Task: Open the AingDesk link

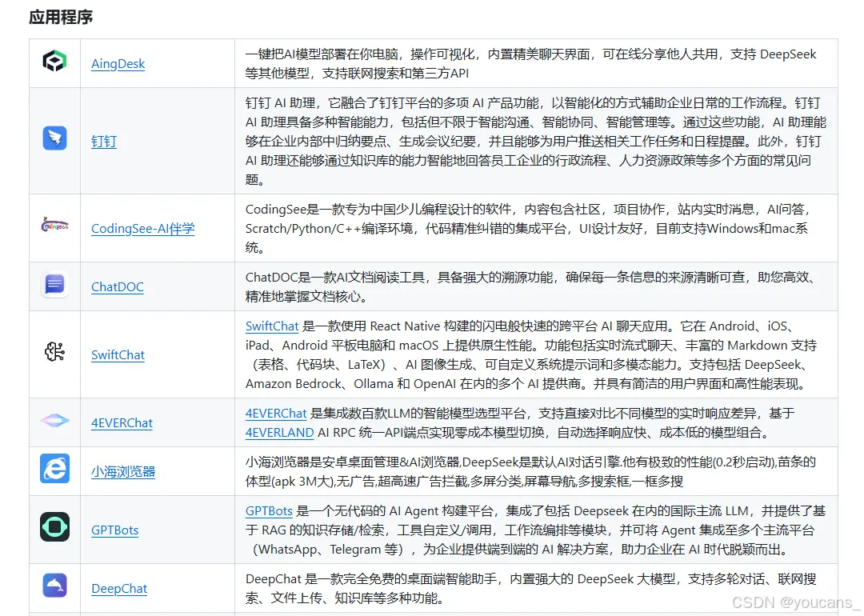Action: pos(118,64)
